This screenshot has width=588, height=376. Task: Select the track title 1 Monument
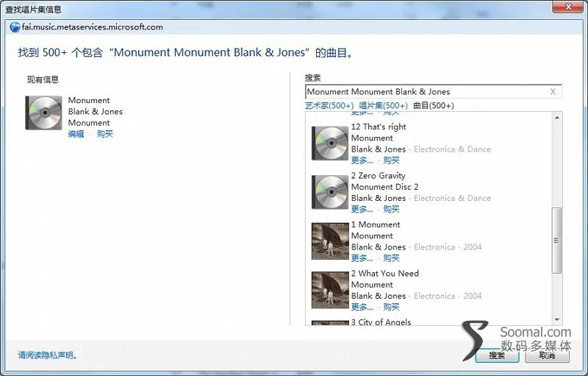click(x=376, y=224)
